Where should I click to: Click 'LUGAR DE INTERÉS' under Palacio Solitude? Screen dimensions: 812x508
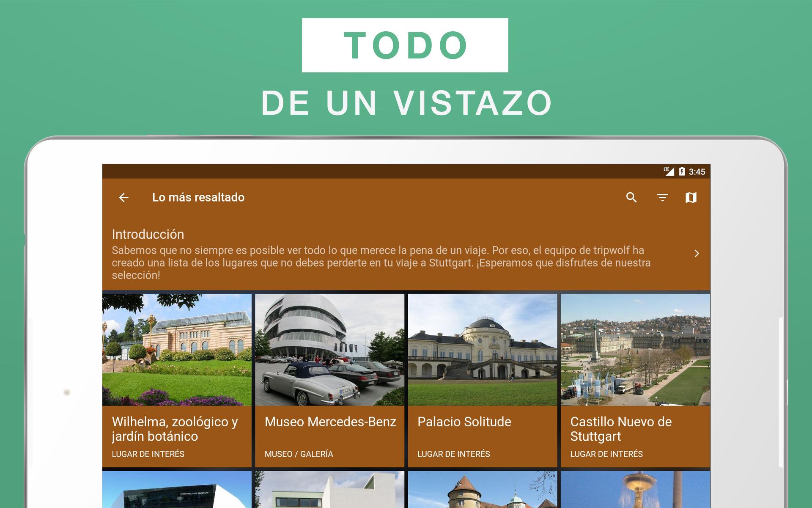[x=454, y=454]
